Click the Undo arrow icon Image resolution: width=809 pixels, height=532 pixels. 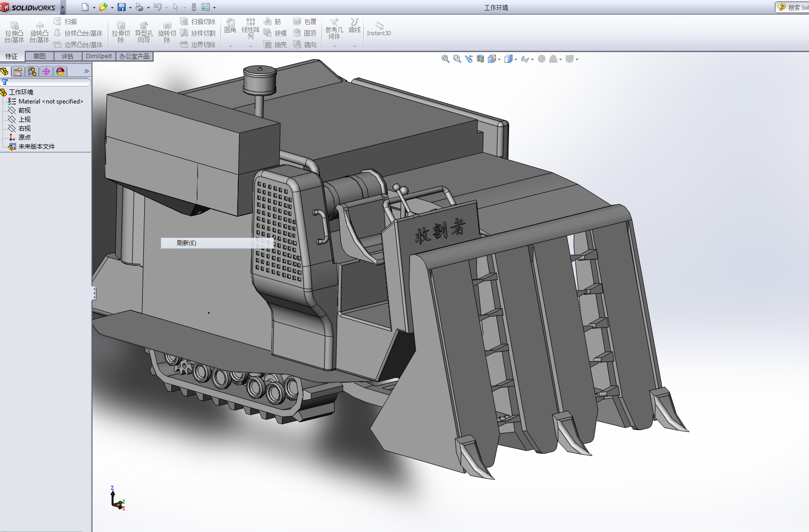[x=158, y=7]
